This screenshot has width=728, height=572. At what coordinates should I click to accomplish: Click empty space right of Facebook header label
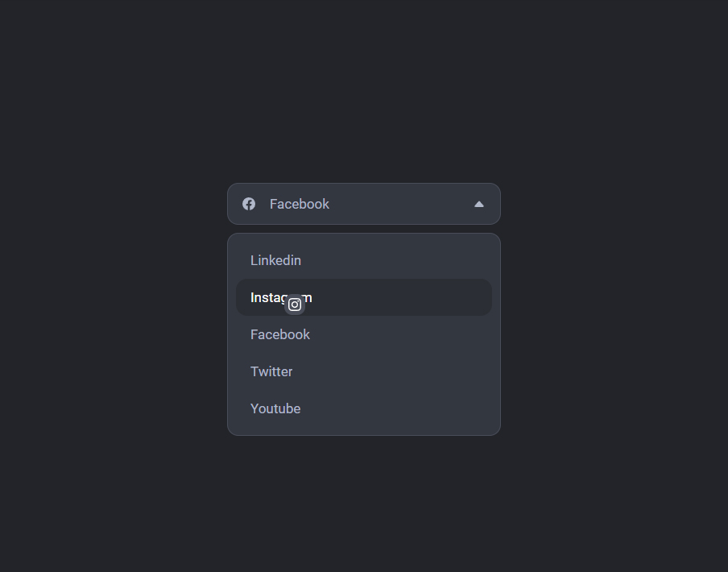(x=399, y=204)
